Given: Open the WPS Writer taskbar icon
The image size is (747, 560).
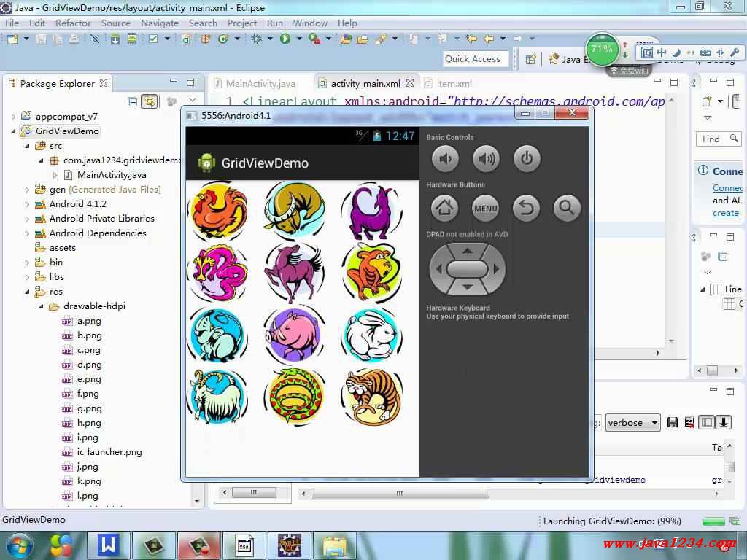Looking at the screenshot, I should 108,545.
